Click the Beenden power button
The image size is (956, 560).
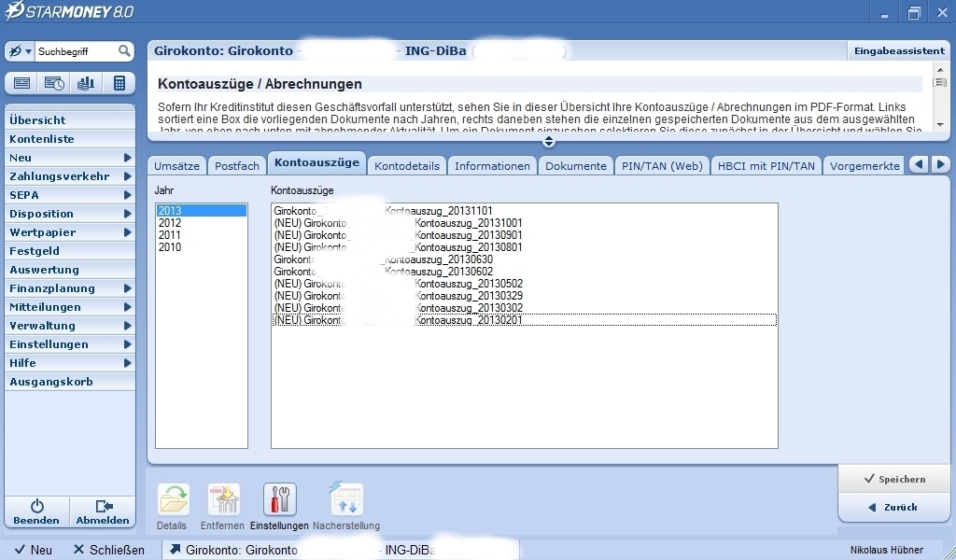[36, 511]
